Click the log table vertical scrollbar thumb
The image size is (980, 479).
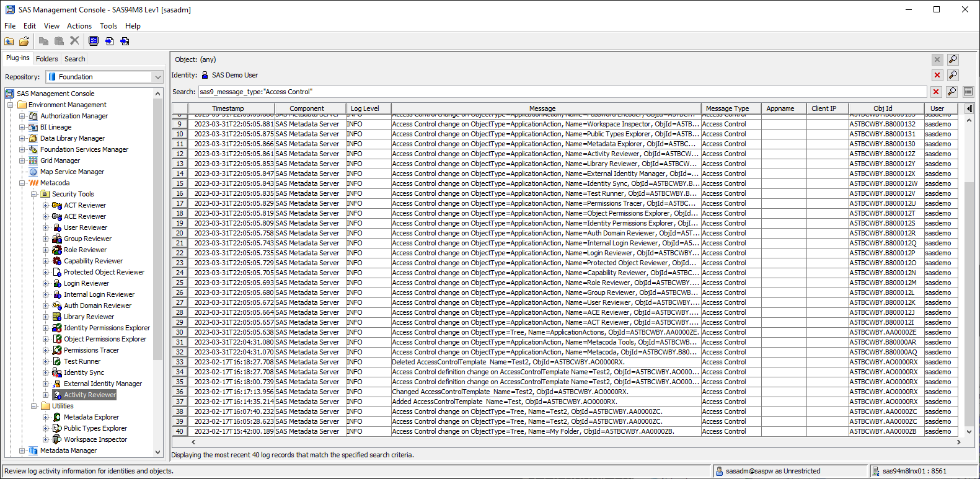click(969, 302)
